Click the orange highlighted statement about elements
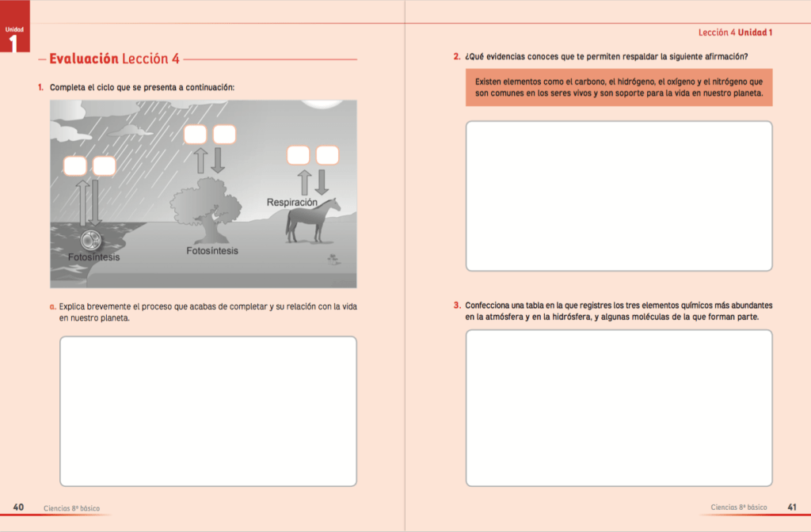 pyautogui.click(x=619, y=87)
